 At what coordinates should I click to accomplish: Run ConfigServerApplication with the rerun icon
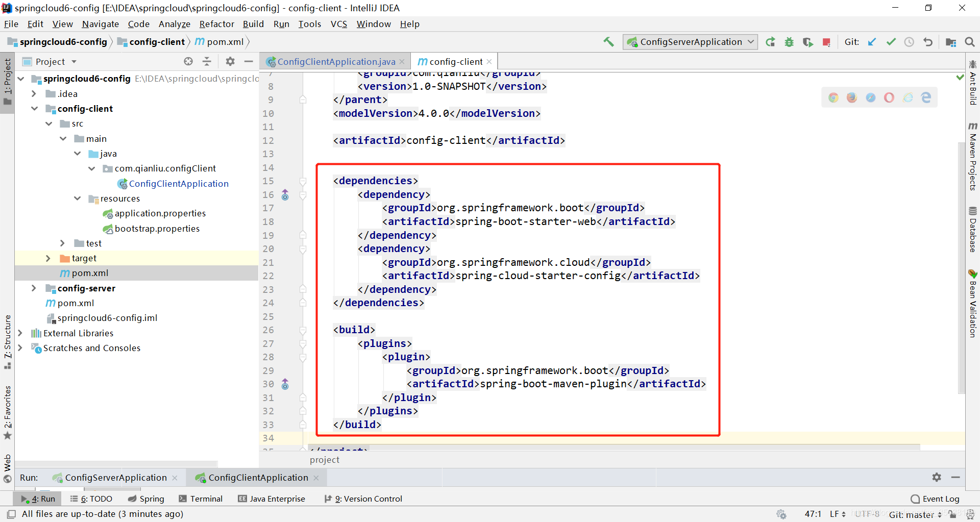(770, 42)
